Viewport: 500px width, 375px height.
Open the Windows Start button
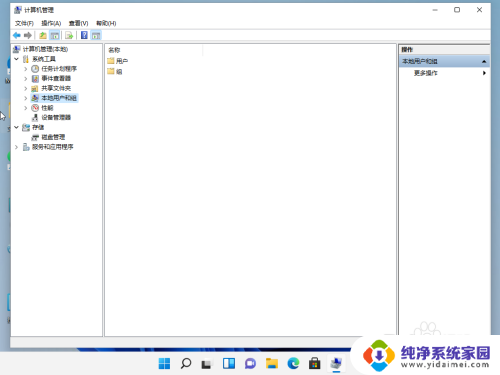pos(164,363)
